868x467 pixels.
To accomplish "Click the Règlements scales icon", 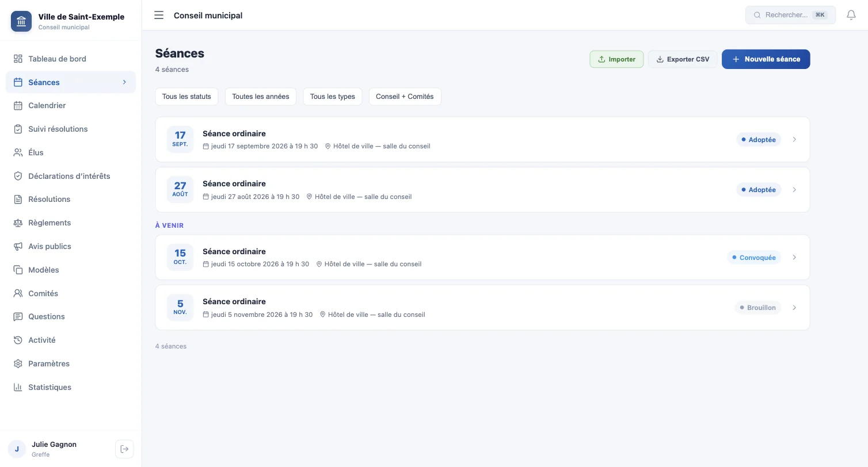I will point(18,223).
